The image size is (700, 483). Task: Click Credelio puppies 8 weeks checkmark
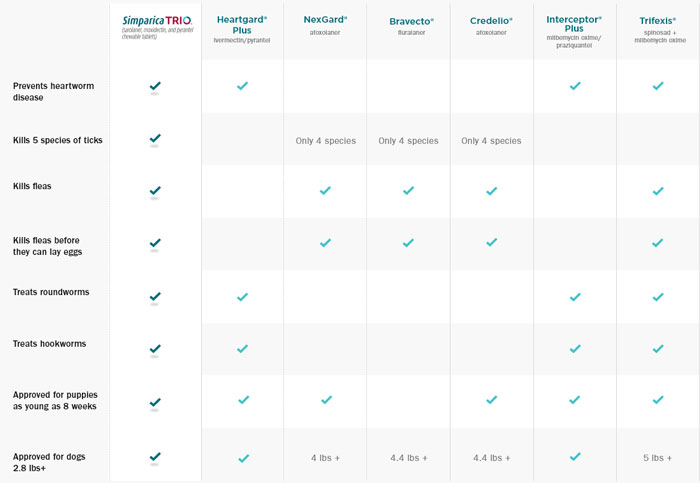(x=491, y=400)
